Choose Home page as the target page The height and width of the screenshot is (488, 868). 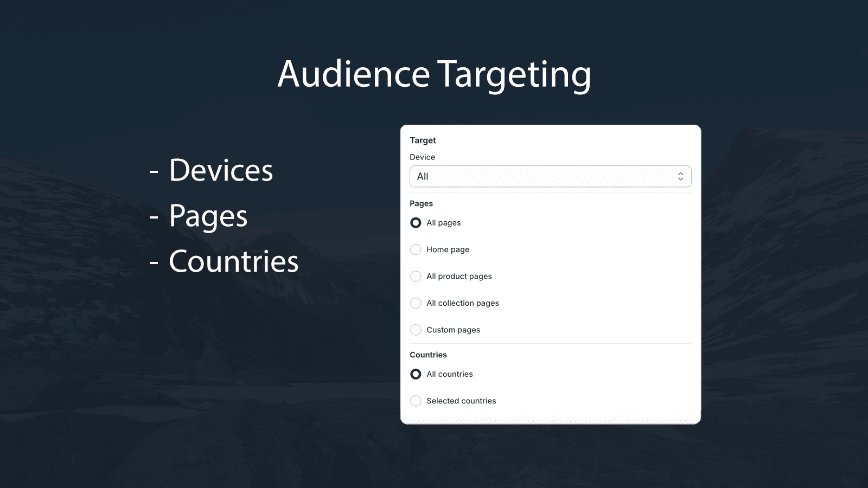[x=416, y=249]
